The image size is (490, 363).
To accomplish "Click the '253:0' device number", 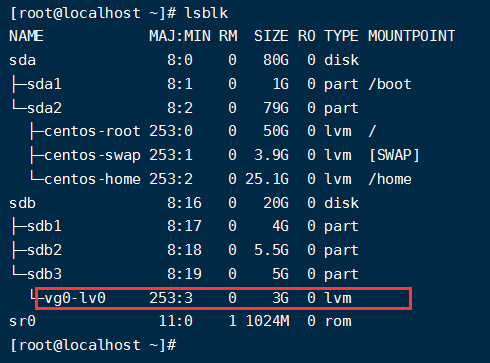I will (x=171, y=131).
